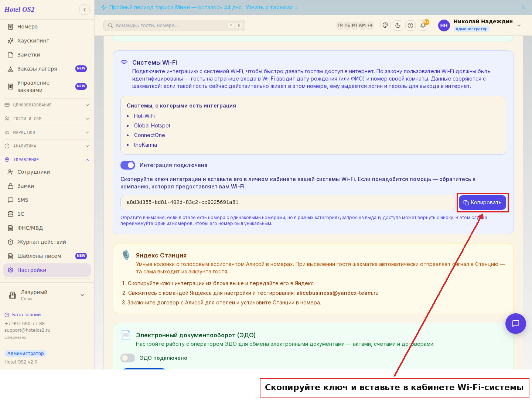Open Шаблоны писем page
Screen dimensions: 532x406
(47, 256)
